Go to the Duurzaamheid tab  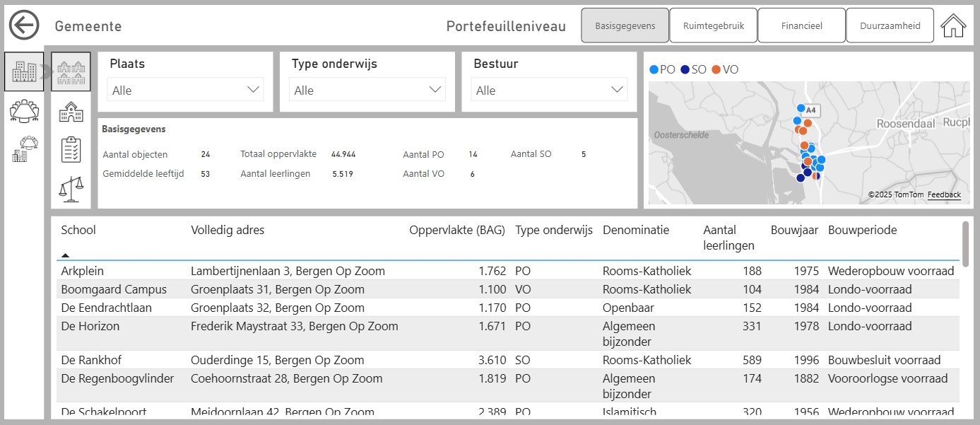890,26
